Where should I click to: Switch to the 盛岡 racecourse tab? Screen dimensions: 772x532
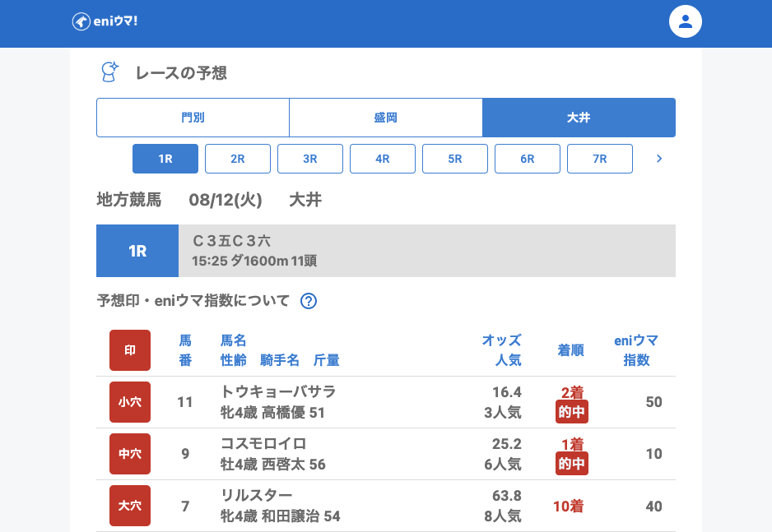click(385, 118)
